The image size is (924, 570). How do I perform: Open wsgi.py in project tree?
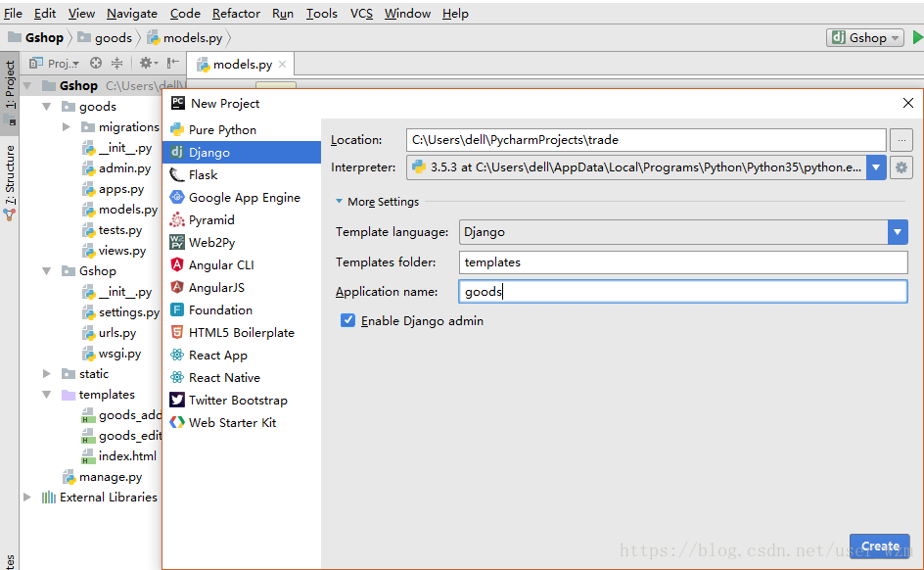(112, 354)
